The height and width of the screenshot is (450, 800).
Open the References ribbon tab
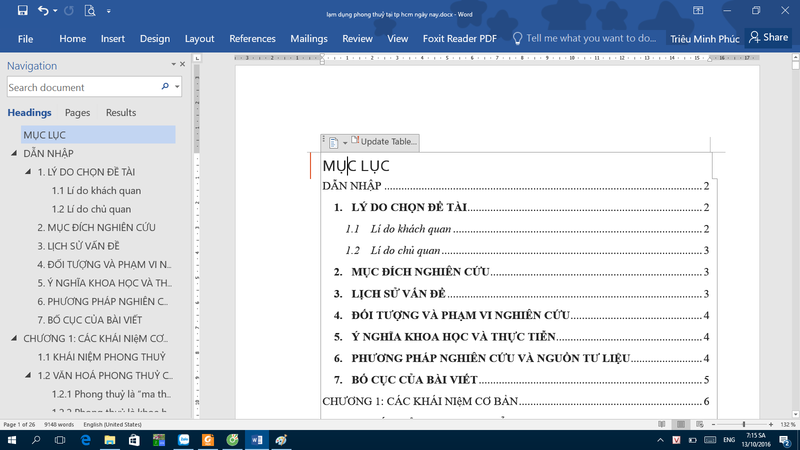point(252,39)
